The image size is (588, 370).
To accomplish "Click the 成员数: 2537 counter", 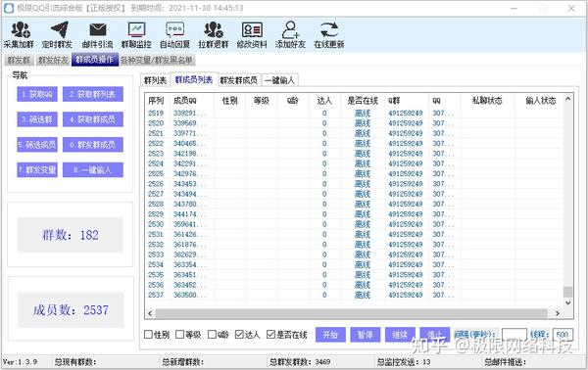I will [x=71, y=309].
